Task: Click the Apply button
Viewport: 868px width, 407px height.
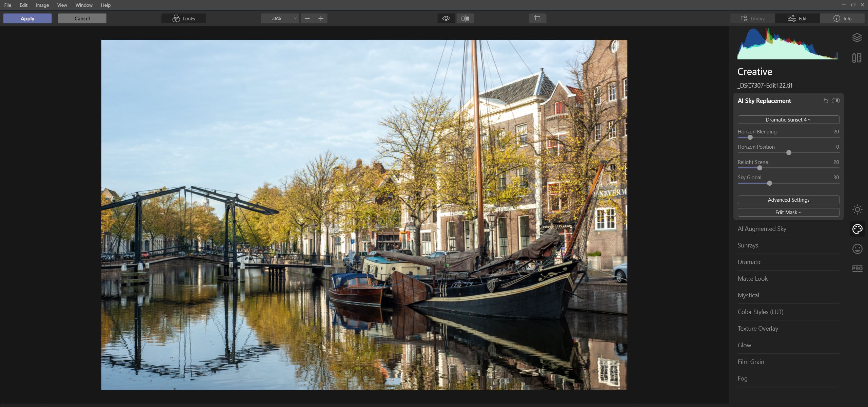Action: pyautogui.click(x=27, y=18)
